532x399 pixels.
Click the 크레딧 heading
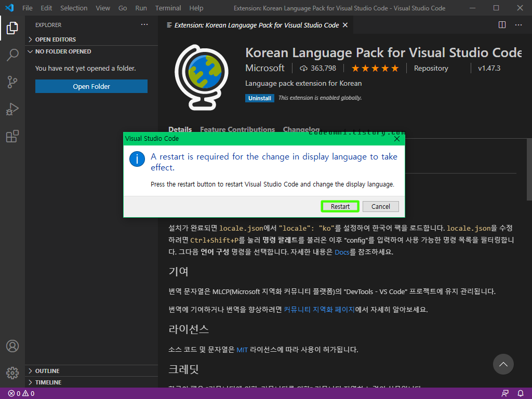click(x=183, y=369)
